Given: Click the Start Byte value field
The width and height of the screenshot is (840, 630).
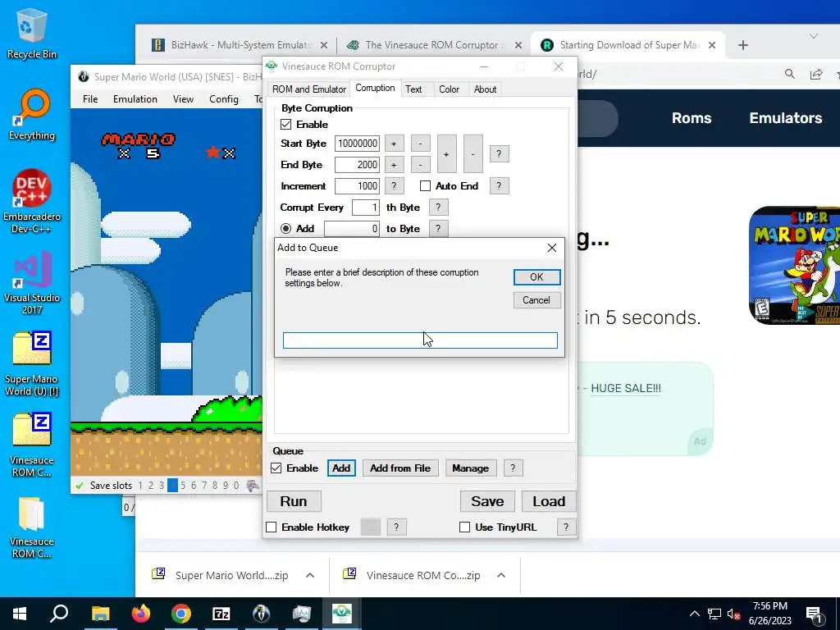Looking at the screenshot, I should (x=358, y=144).
